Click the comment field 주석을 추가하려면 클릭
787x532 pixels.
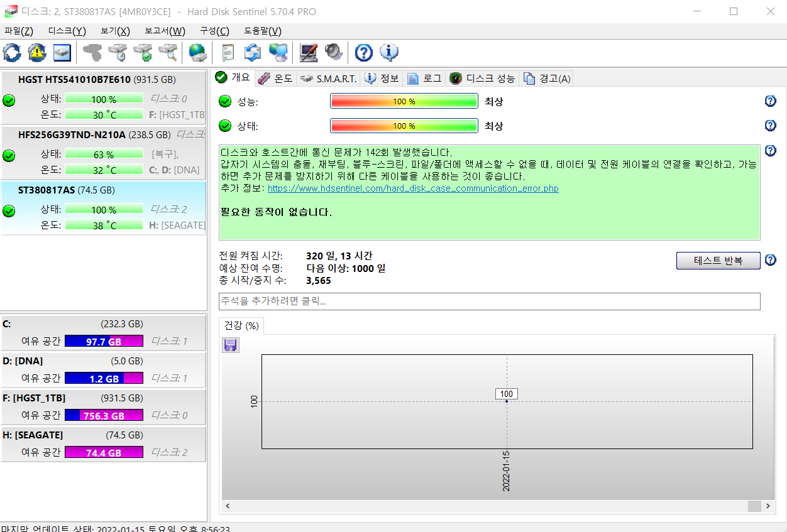click(x=489, y=301)
